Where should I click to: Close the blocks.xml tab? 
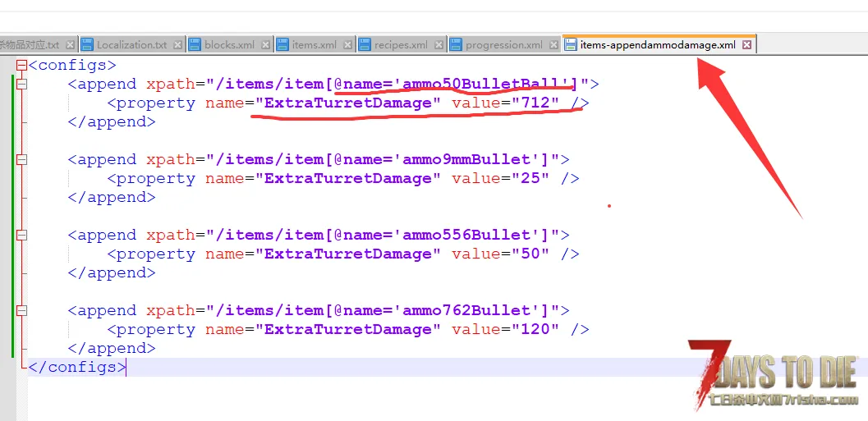coord(266,45)
